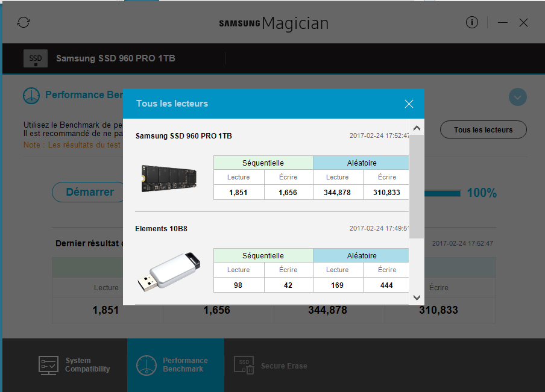Click the Note Les résultats du test text
This screenshot has height=392, width=545.
(72, 145)
